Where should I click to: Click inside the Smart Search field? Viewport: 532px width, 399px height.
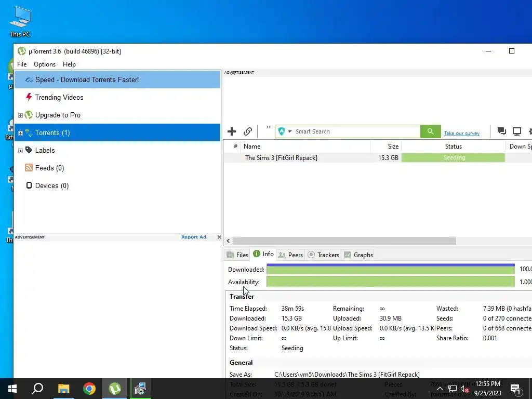tap(356, 131)
